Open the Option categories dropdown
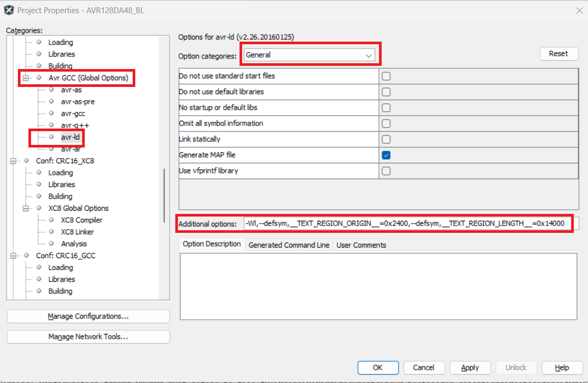This screenshot has height=383, width=588. [309, 55]
